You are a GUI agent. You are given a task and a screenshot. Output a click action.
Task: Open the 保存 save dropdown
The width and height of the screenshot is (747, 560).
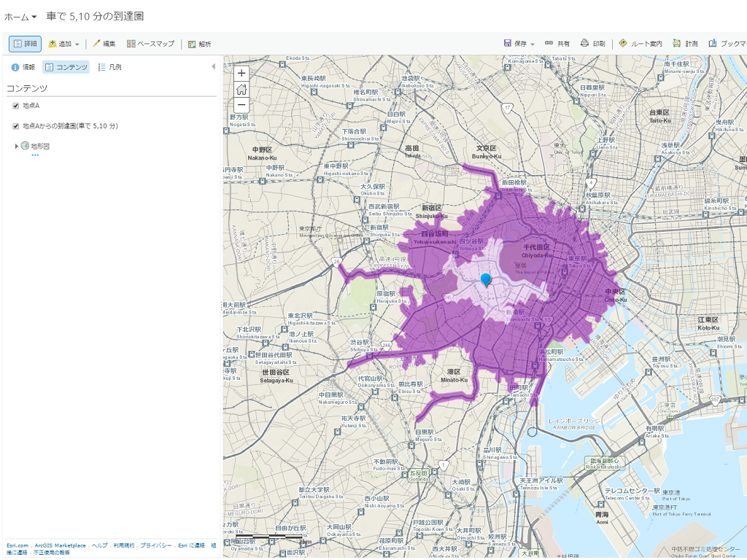(519, 44)
